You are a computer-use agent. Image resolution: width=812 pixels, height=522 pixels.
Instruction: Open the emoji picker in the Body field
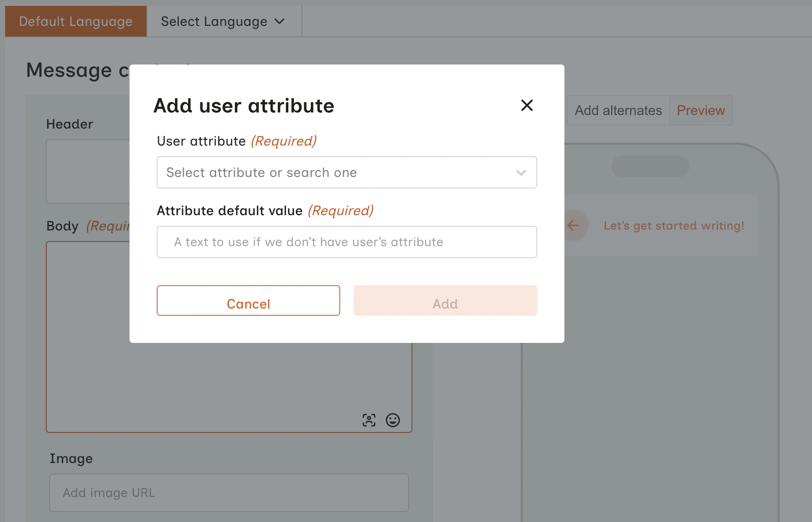point(393,420)
